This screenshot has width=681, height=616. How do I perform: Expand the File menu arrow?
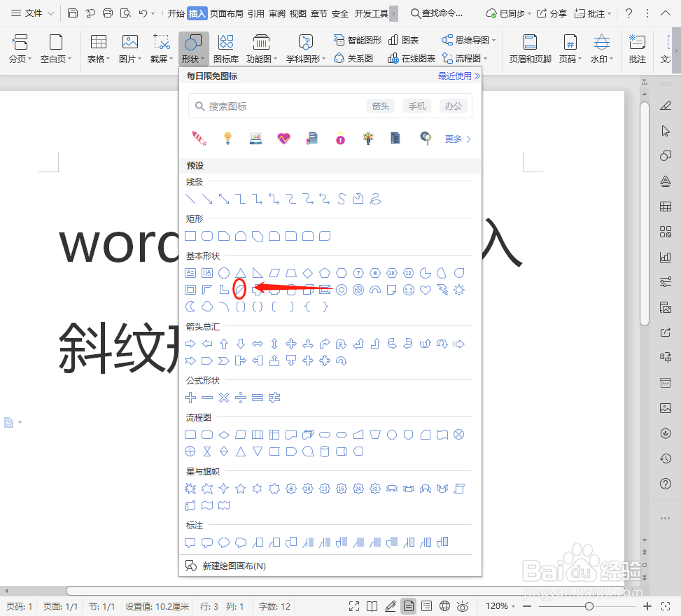pyautogui.click(x=51, y=13)
